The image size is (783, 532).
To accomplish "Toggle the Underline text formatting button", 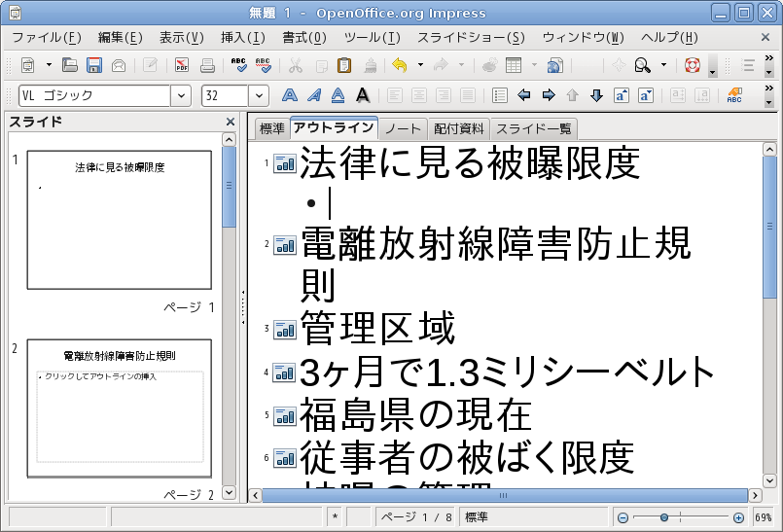I will [x=338, y=95].
